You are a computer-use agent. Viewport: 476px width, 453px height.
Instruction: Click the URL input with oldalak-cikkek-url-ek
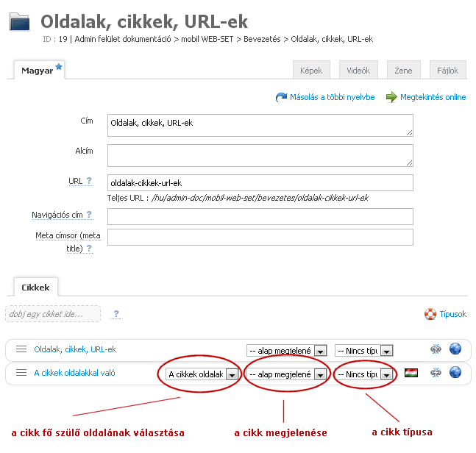click(x=260, y=182)
